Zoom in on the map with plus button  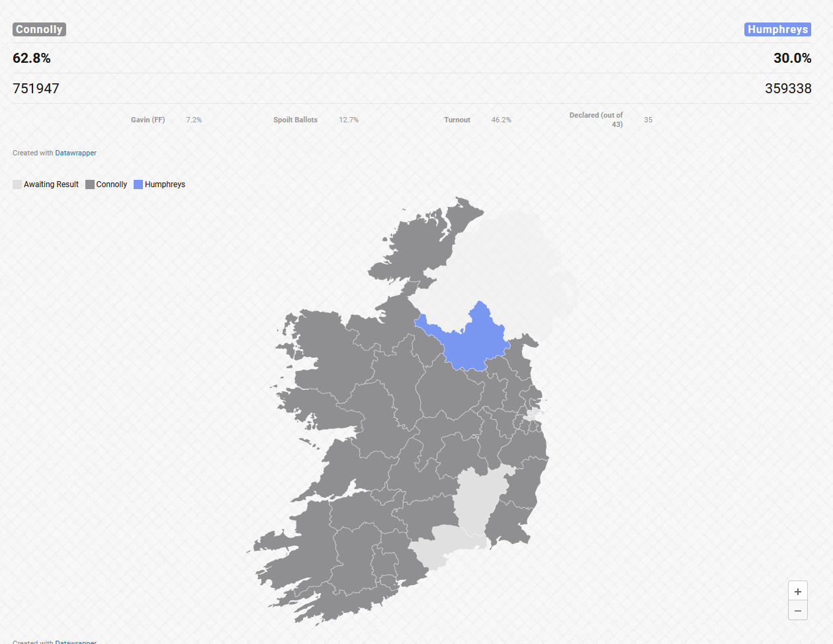pos(798,591)
